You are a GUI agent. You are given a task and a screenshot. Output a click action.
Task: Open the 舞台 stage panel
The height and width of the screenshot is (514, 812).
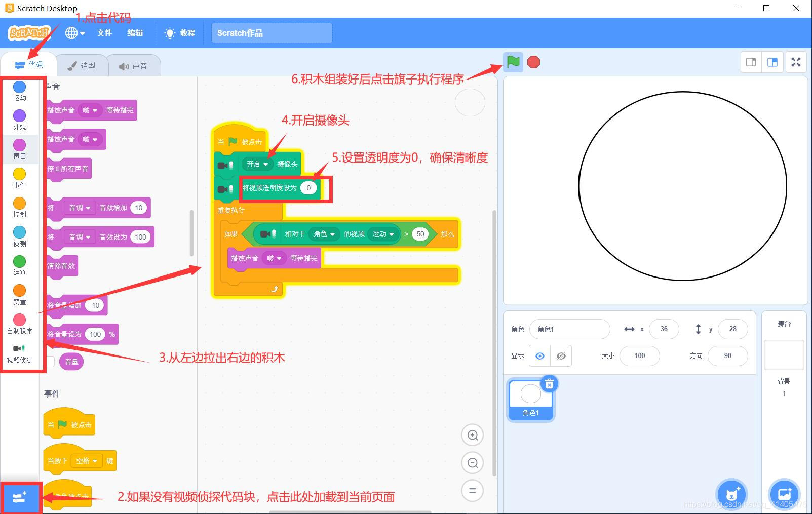pyautogui.click(x=784, y=324)
